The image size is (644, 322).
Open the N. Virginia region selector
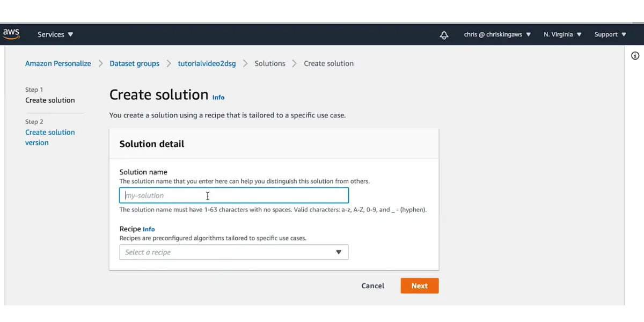pos(562,34)
